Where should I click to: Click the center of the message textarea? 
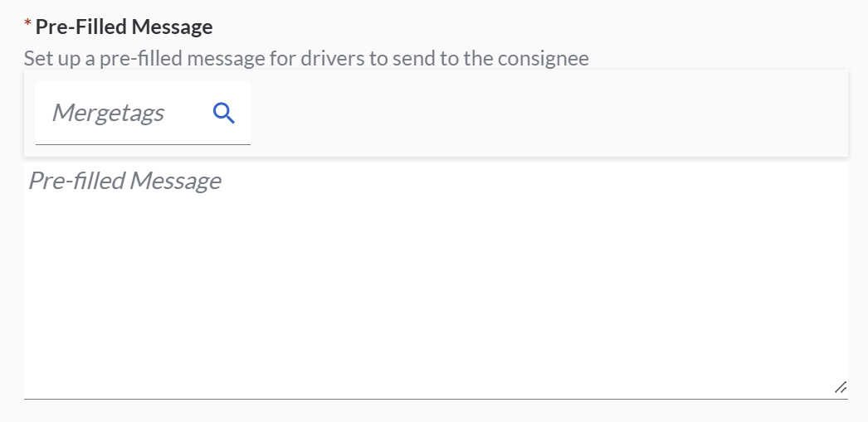[x=436, y=280]
